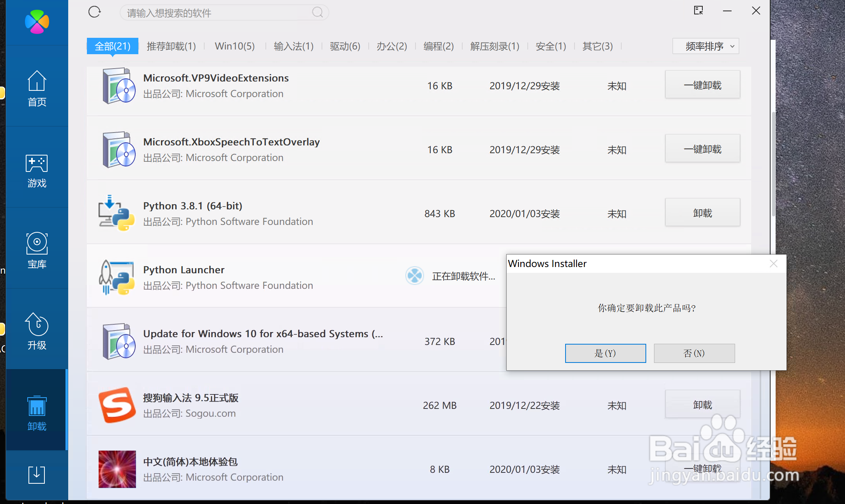
Task: Switch to the 推荐卸载(1) tab
Action: click(x=171, y=46)
